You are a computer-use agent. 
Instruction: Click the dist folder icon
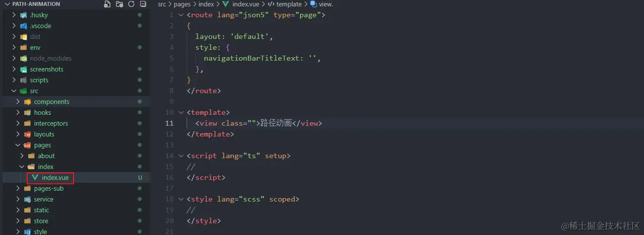[23, 36]
